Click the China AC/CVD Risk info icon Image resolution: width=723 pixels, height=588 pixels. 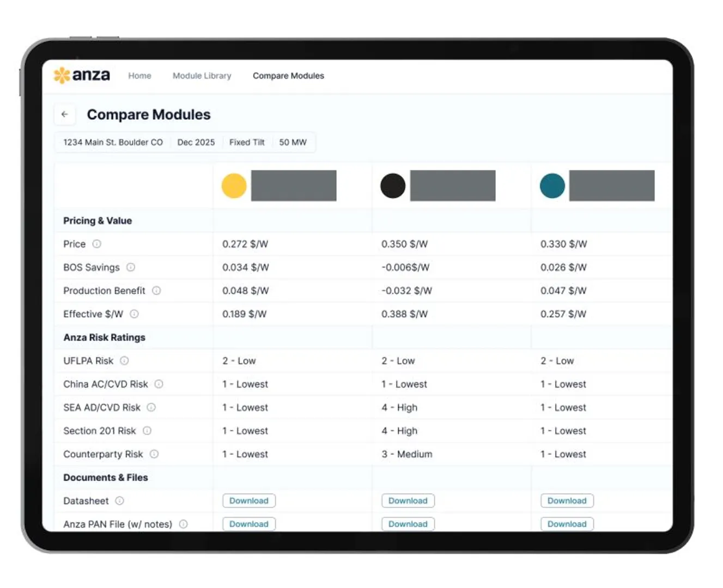coord(159,384)
